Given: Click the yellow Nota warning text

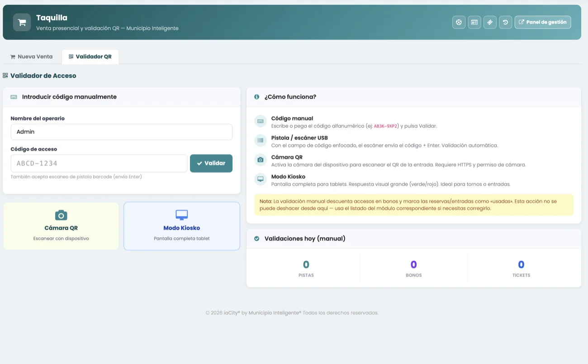Looking at the screenshot, I should click(413, 205).
